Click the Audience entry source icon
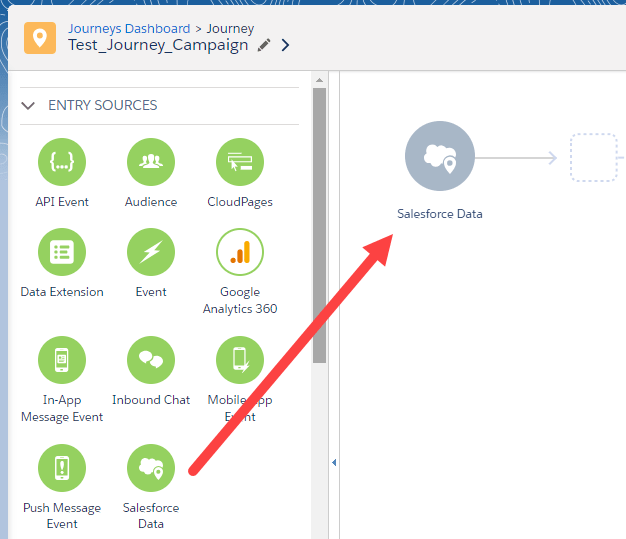 click(x=151, y=162)
